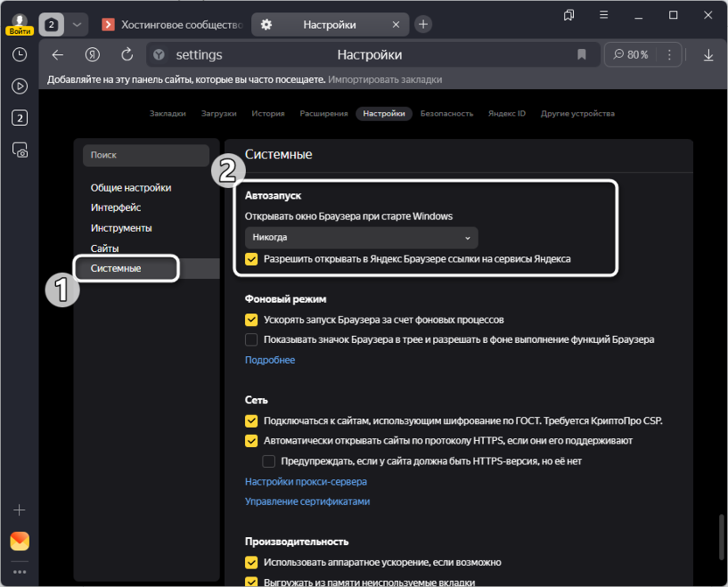Click the back arrow navigation button
This screenshot has width=728, height=587.
pyautogui.click(x=58, y=54)
